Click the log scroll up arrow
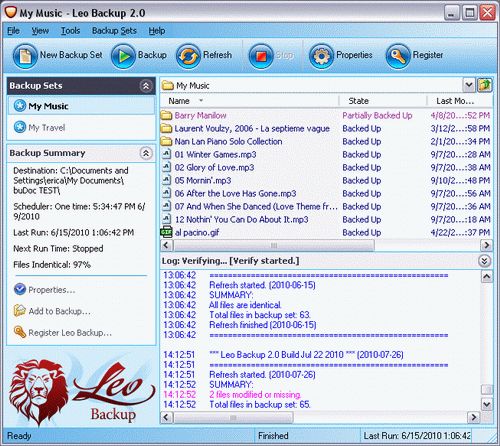The height and width of the screenshot is (446, 500). [x=487, y=276]
